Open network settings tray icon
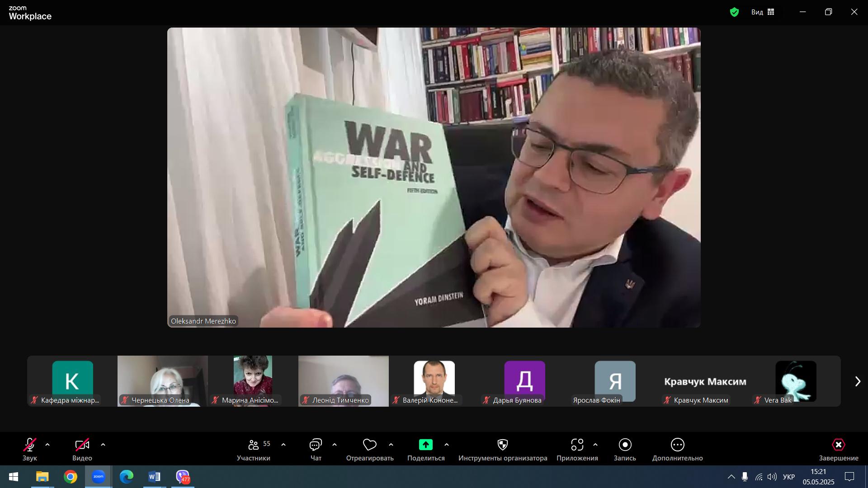 pos(759,477)
